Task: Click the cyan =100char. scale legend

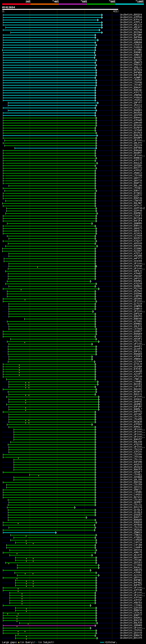Action: (x=108, y=642)
